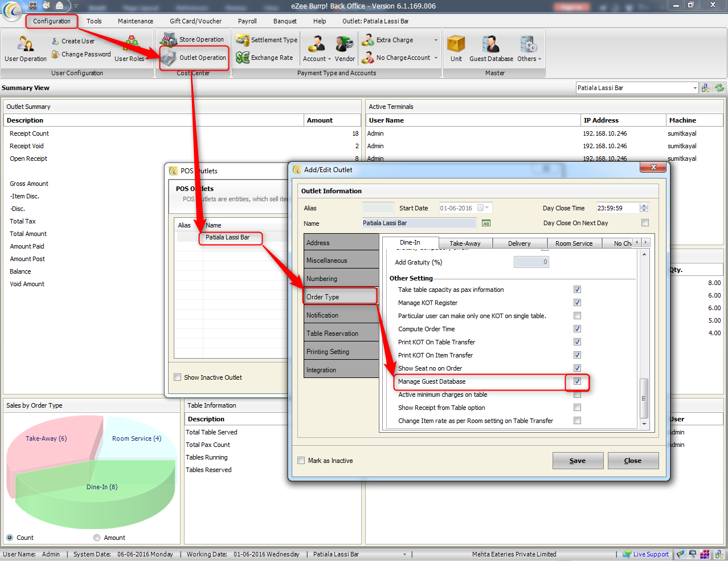
Task: Toggle Day Close On Next Day checkbox
Action: [x=645, y=223]
